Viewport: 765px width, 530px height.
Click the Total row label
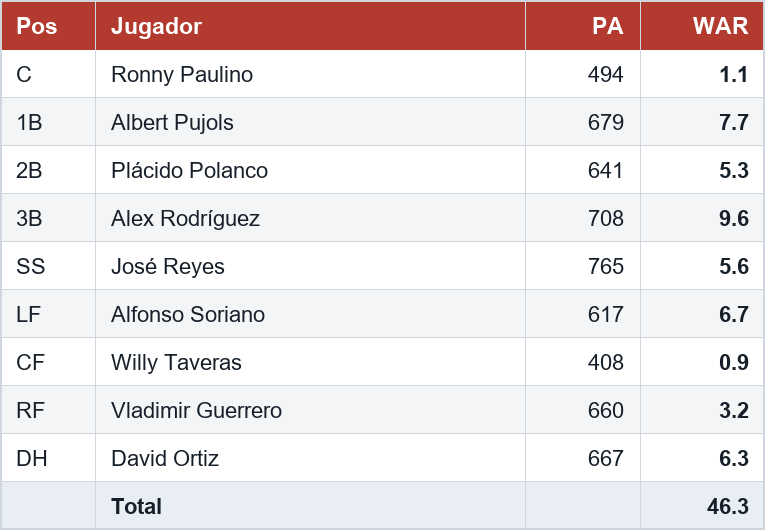(137, 506)
